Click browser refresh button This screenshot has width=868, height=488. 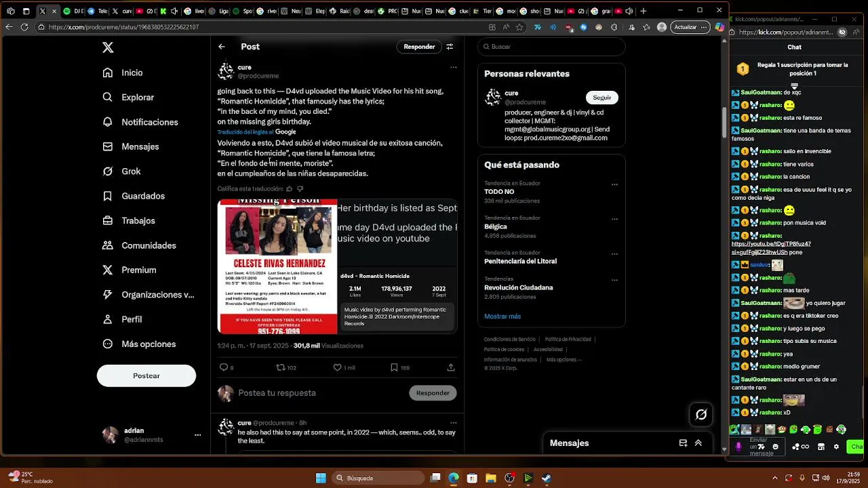tap(24, 27)
